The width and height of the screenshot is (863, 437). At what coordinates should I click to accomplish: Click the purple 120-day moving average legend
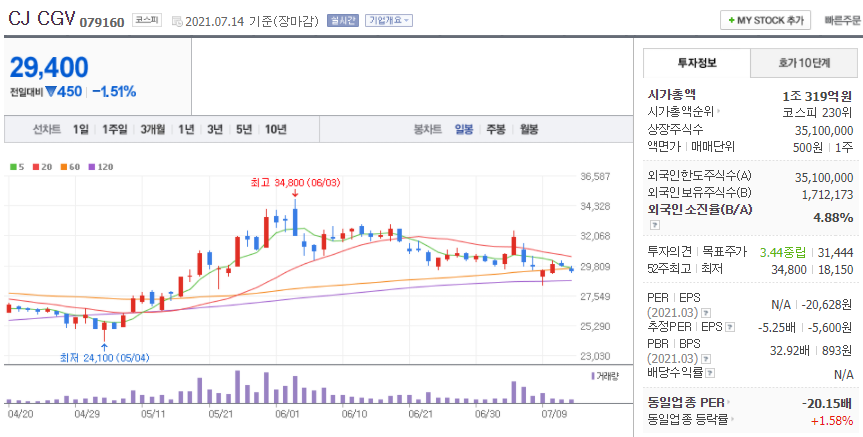tap(100, 167)
